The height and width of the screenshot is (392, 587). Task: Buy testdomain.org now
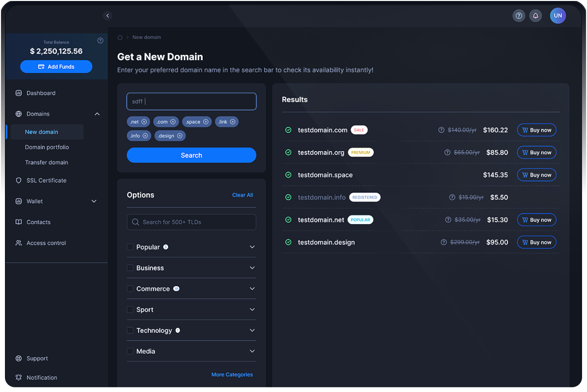coord(536,152)
